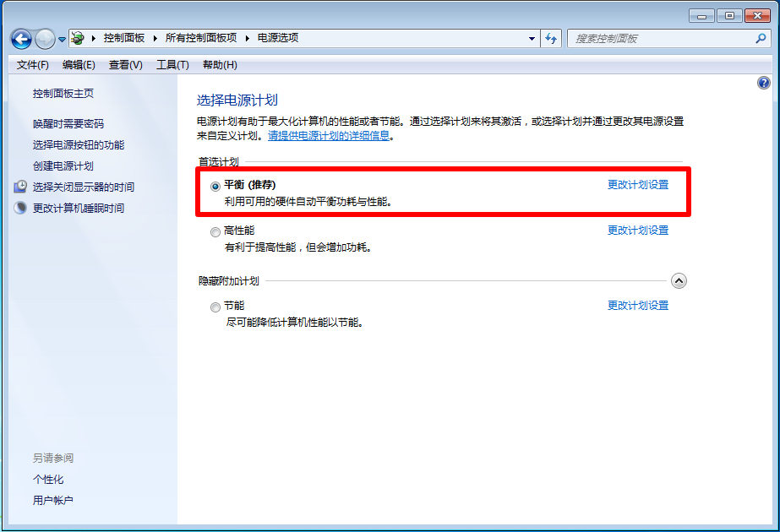
Task: Click the clock icon beside 选择关闭显示器的时间
Action: click(x=19, y=187)
